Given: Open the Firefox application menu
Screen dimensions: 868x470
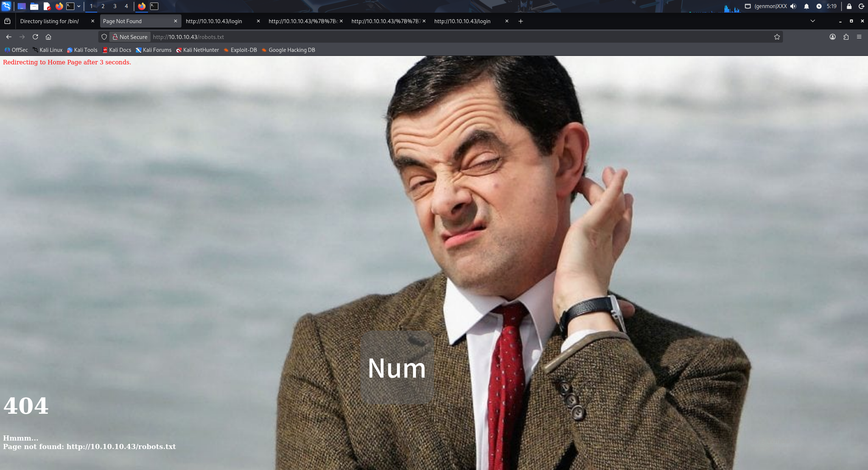Looking at the screenshot, I should pos(860,37).
